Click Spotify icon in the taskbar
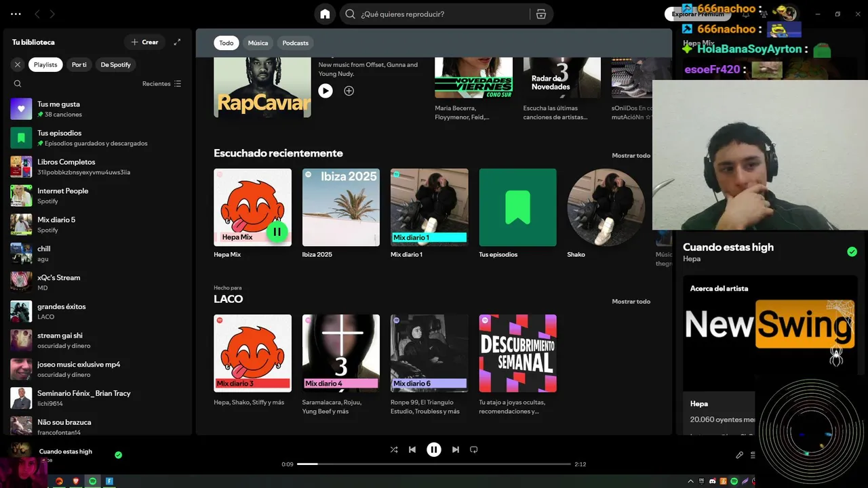 point(93,481)
